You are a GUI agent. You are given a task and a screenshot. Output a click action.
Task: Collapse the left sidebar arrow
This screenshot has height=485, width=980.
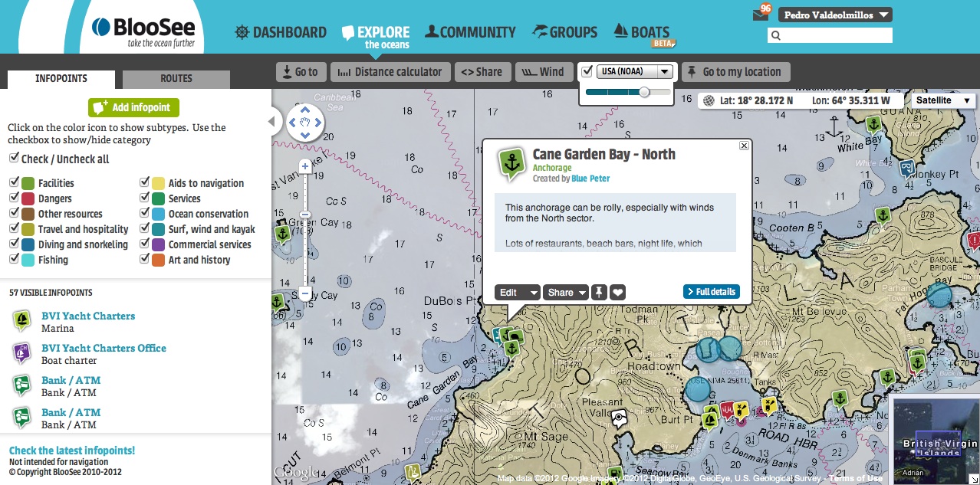click(x=271, y=121)
